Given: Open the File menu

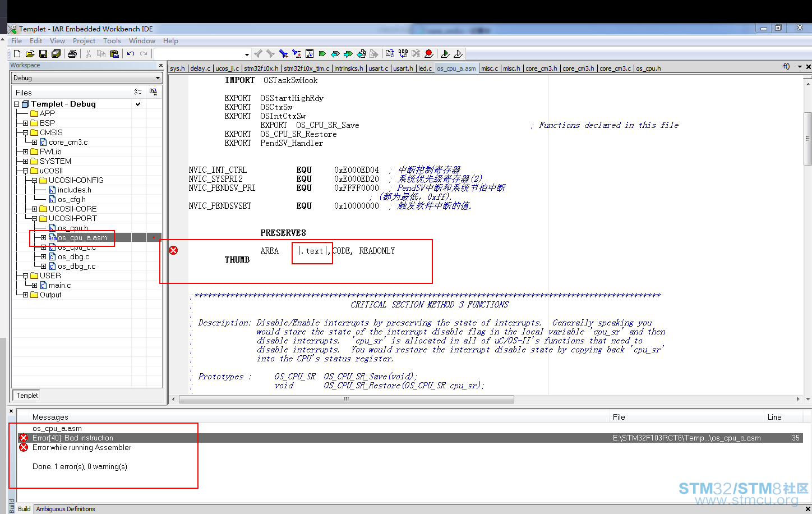Looking at the screenshot, I should [17, 41].
